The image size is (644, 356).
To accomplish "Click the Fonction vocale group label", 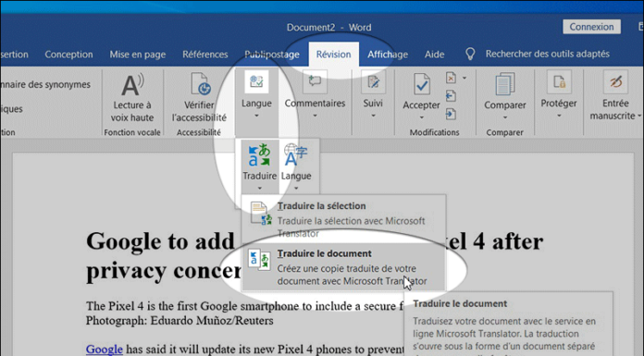I will tap(132, 132).
